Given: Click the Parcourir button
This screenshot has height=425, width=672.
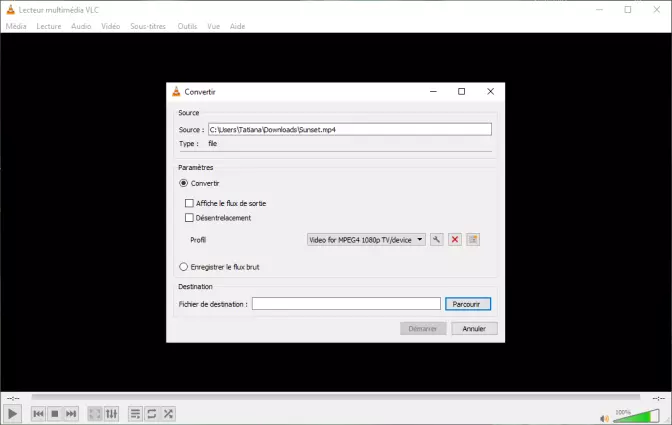Looking at the screenshot, I should coord(468,304).
